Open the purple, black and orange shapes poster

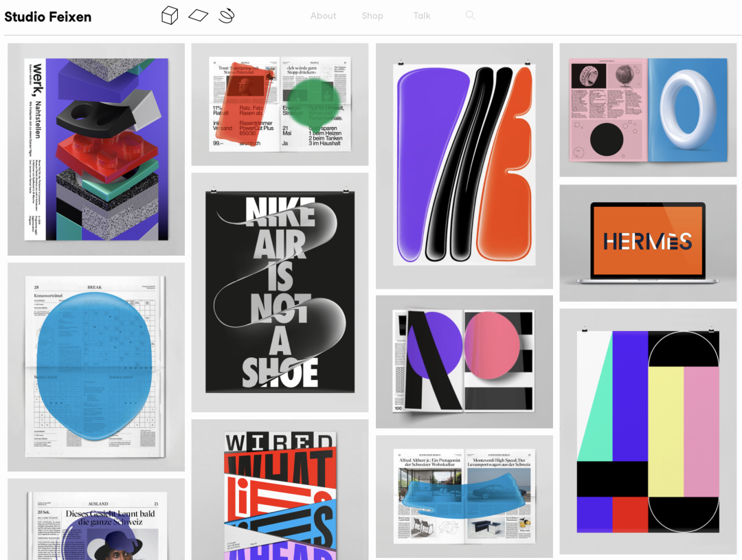pyautogui.click(x=464, y=166)
